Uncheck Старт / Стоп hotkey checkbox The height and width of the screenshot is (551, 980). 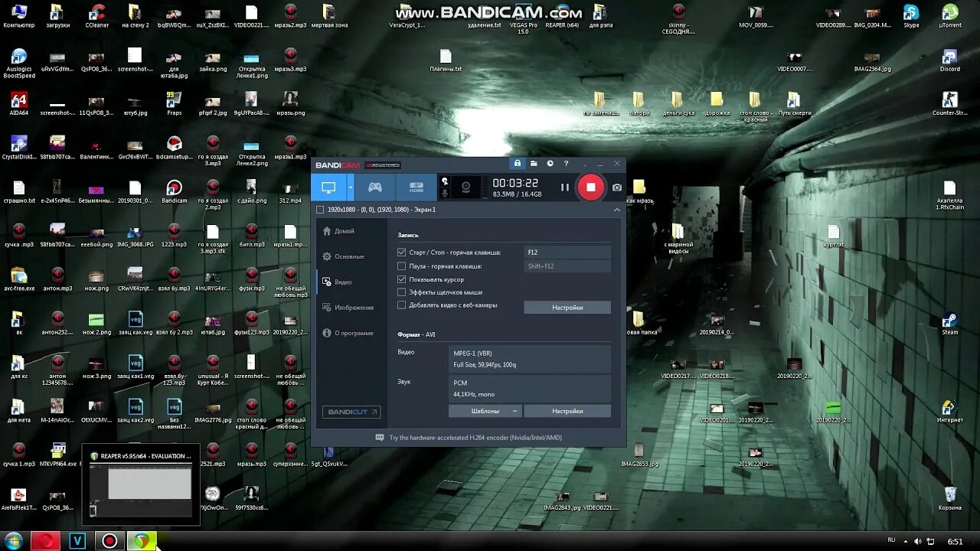pyautogui.click(x=401, y=252)
